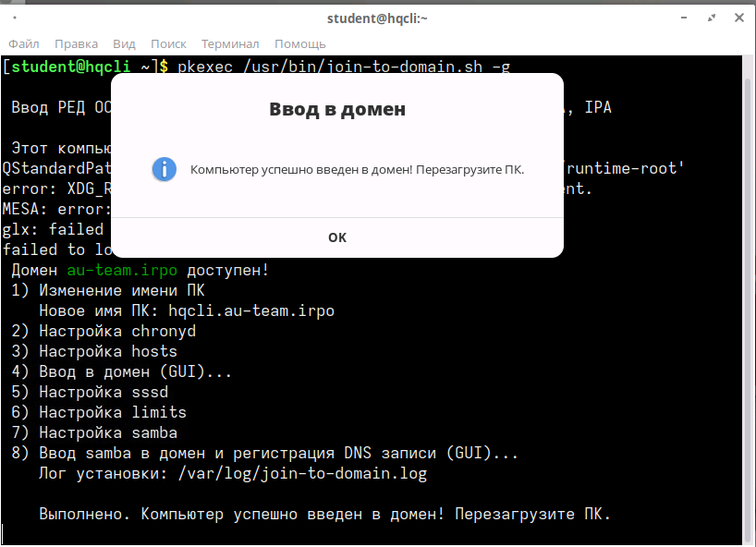
Task: Open the Поиск menu
Action: pos(168,43)
